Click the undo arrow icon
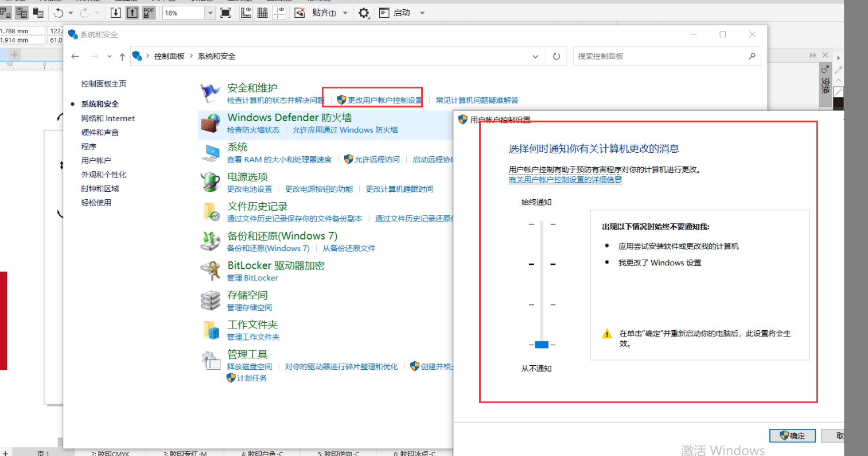Viewport: 868px width, 456px height. [59, 13]
